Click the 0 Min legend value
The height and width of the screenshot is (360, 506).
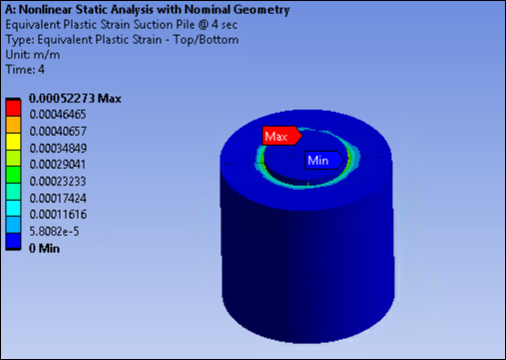[44, 248]
